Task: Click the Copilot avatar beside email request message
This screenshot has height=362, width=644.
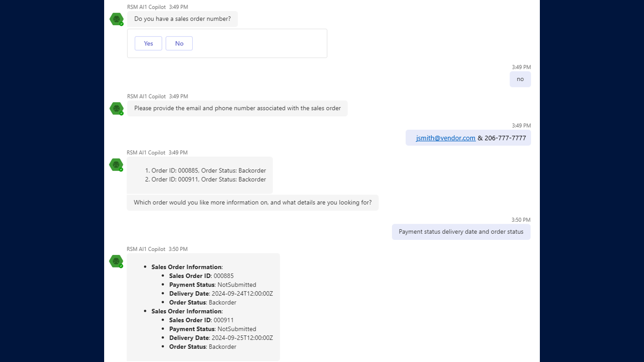Action: pos(117,109)
